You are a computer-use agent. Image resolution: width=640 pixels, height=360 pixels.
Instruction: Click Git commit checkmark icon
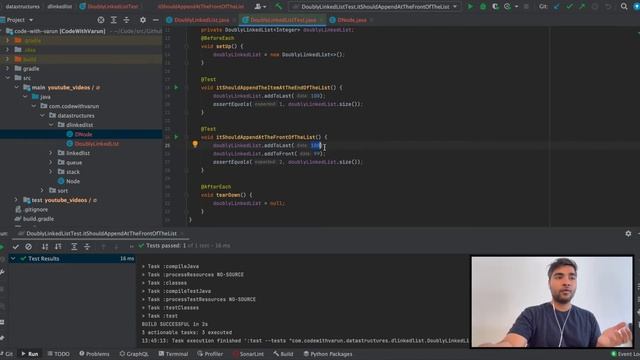coord(569,7)
